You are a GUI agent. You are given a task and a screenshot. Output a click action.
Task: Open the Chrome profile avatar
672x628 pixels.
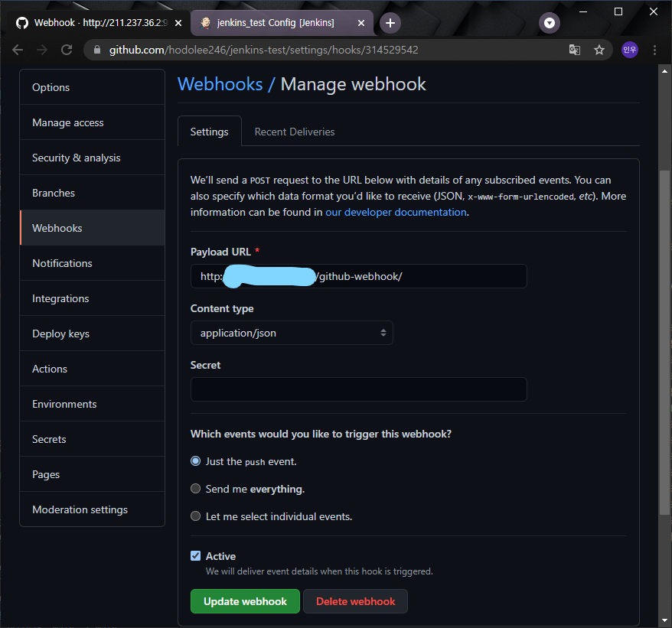(630, 50)
